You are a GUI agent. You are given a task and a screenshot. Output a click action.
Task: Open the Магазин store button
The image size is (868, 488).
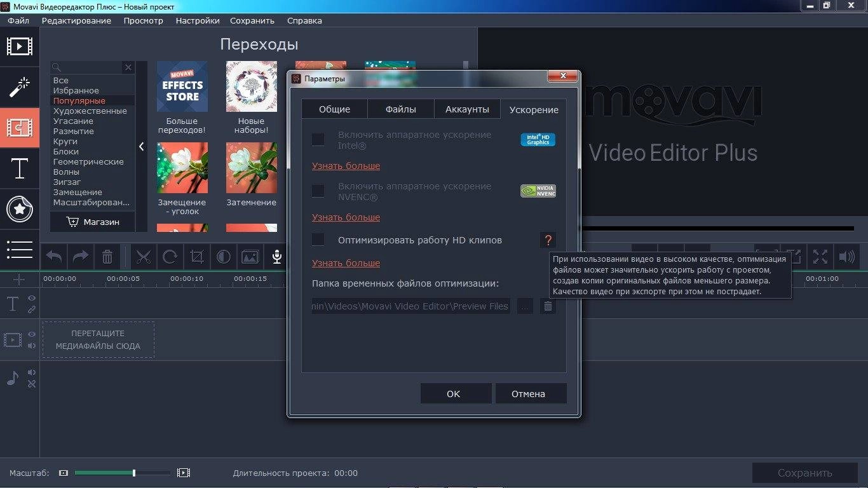(93, 222)
